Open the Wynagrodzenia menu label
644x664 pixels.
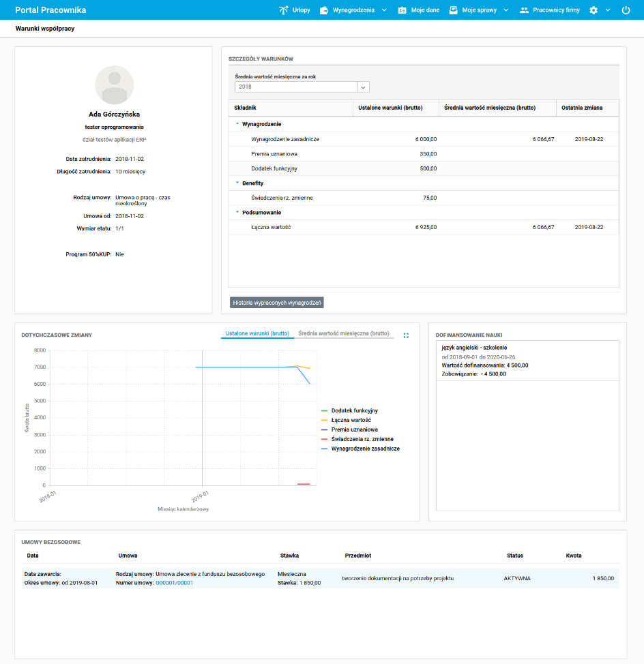coord(353,10)
